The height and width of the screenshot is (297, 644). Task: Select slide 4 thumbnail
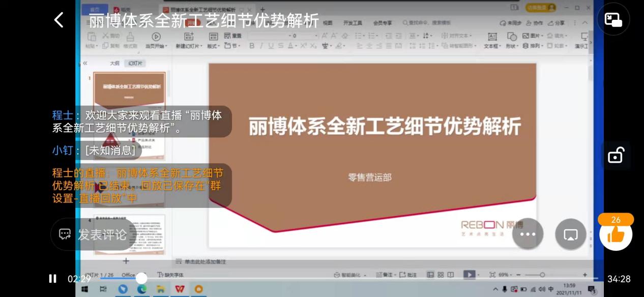coord(130,233)
